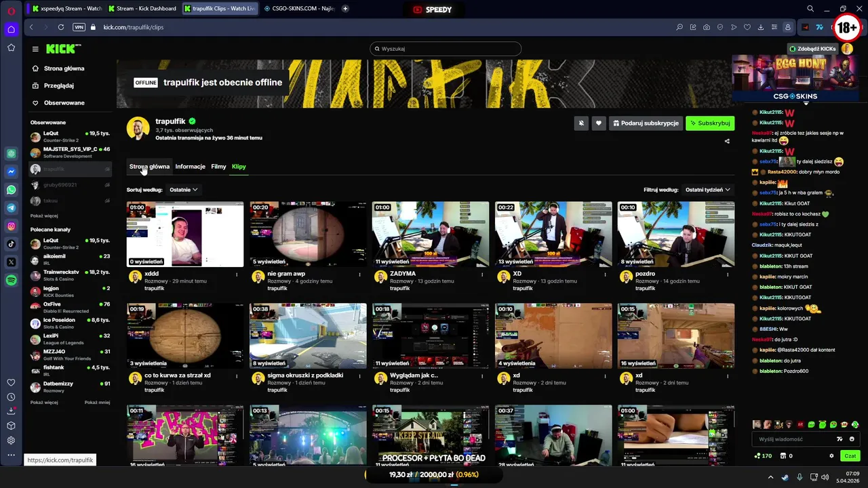The height and width of the screenshot is (488, 868).
Task: Open Przeglądaj in sidebar
Action: pos(58,86)
